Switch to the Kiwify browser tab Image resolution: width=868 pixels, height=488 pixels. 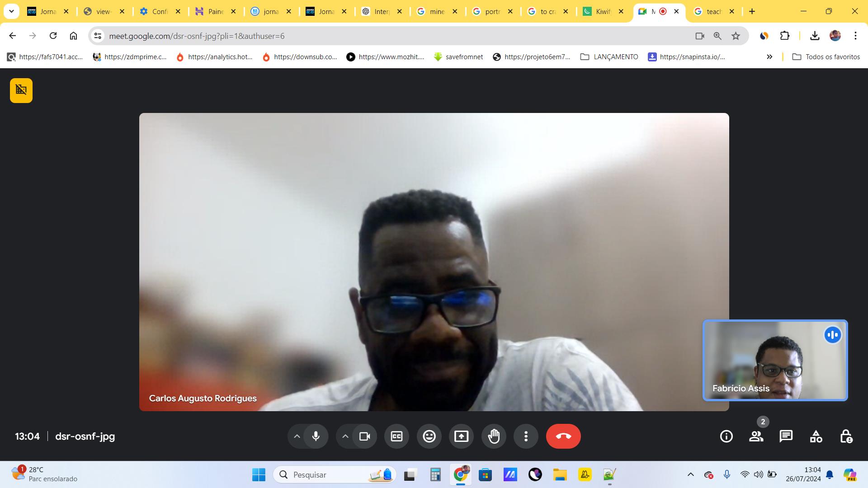coord(603,11)
